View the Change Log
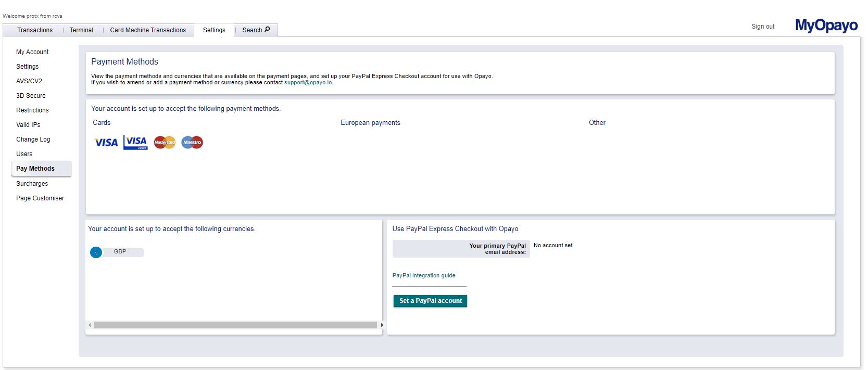868x370 pixels. 33,139
